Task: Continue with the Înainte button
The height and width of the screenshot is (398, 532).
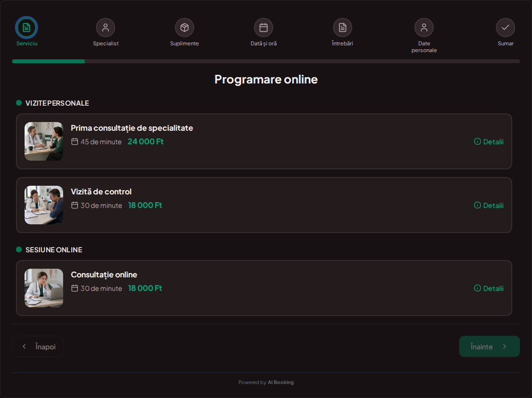Action: point(490,346)
